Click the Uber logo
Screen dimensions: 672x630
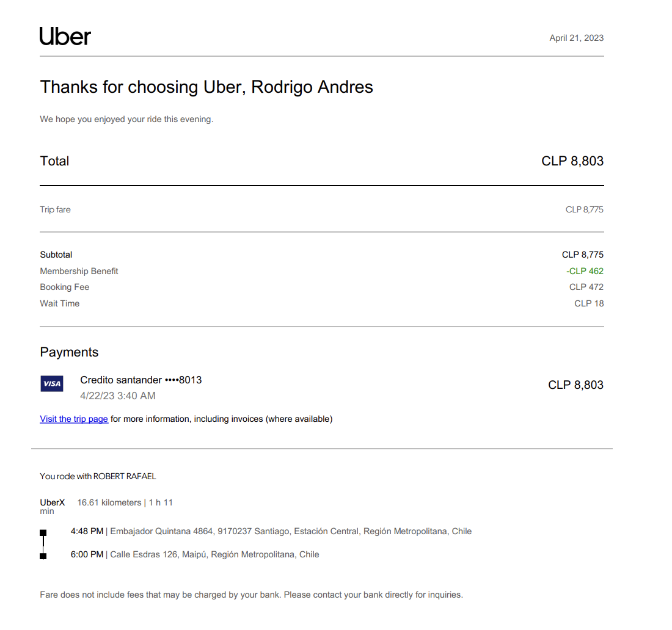65,37
